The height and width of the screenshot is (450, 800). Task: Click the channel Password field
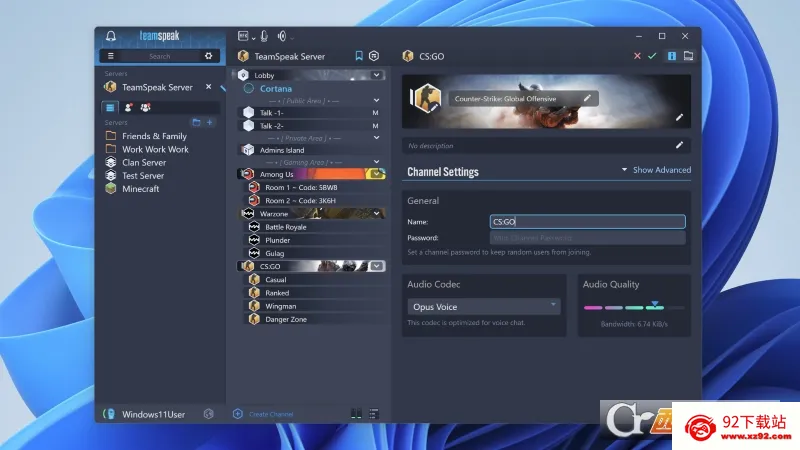587,238
